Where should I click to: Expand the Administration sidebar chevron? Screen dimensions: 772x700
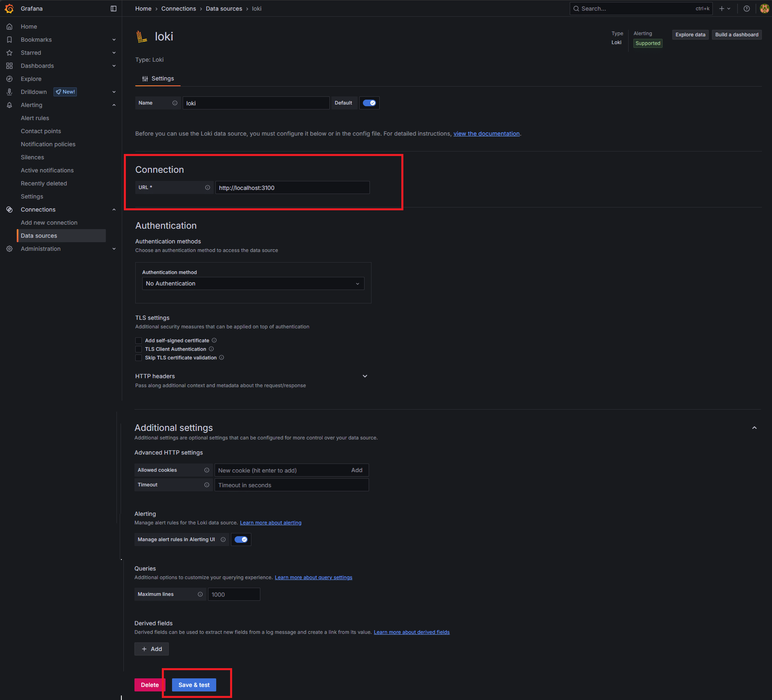point(114,249)
